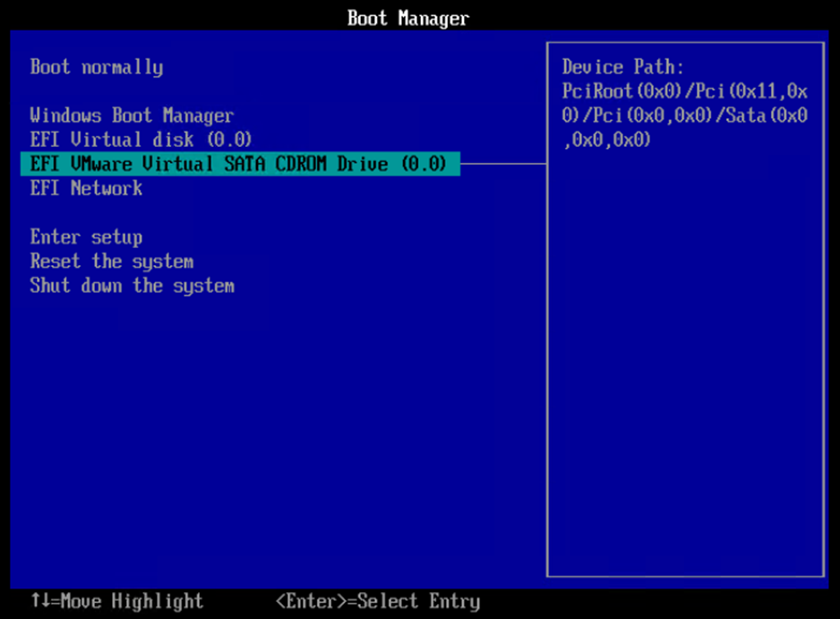Click Shut down the system

[132, 286]
